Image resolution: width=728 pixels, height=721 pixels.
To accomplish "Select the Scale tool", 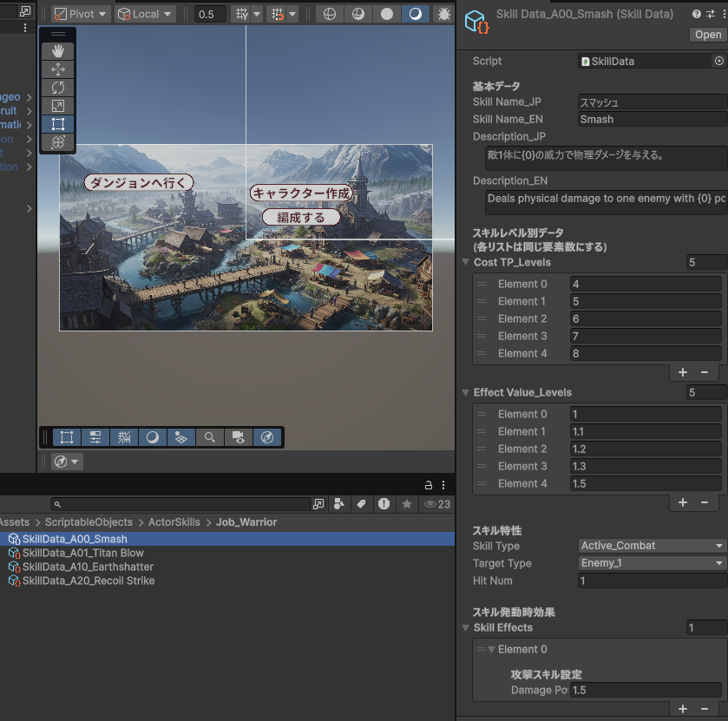I will [x=58, y=106].
